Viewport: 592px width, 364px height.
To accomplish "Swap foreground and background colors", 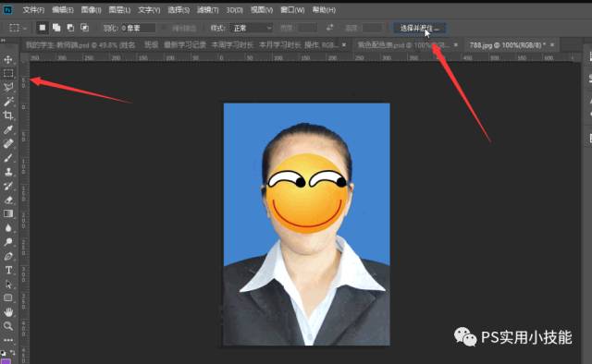I will tap(12, 353).
